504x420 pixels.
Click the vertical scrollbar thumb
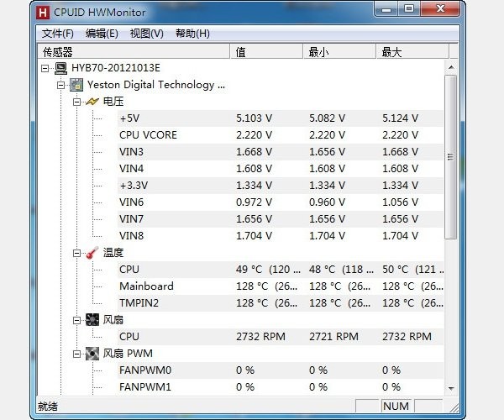tap(451, 157)
